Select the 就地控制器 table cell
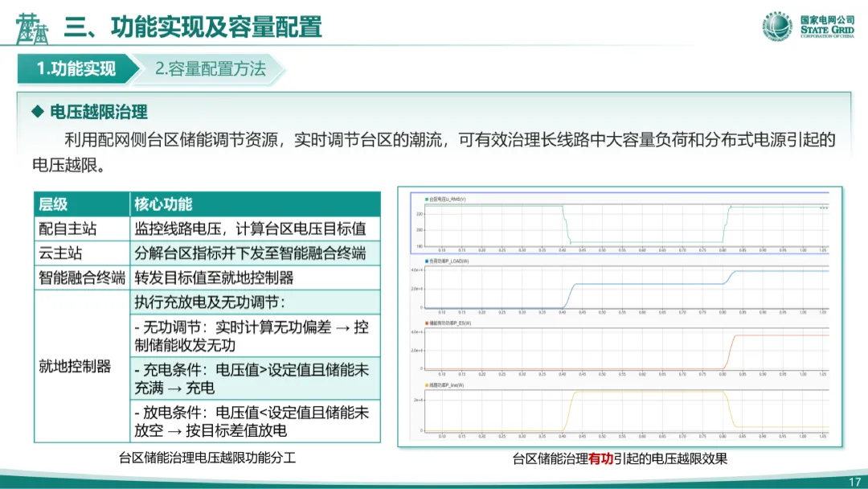Image resolution: width=868 pixels, height=489 pixels. coord(82,366)
